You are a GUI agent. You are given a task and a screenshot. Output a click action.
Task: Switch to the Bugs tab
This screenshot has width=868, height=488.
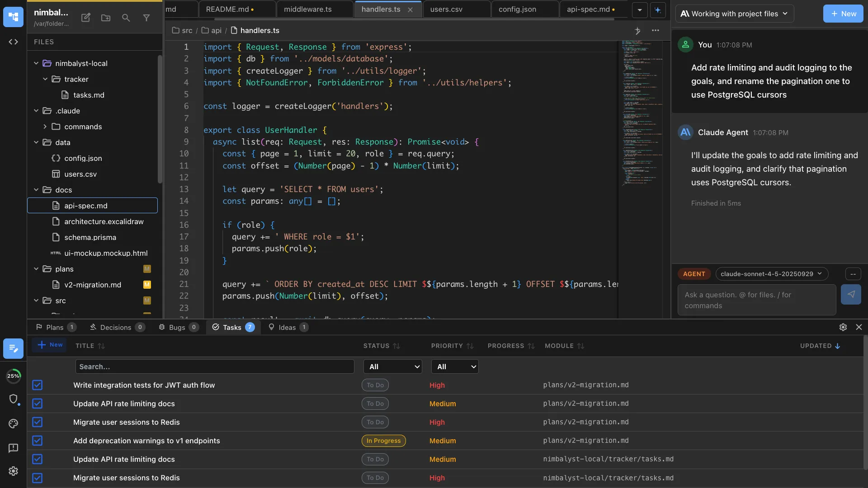[x=178, y=327]
